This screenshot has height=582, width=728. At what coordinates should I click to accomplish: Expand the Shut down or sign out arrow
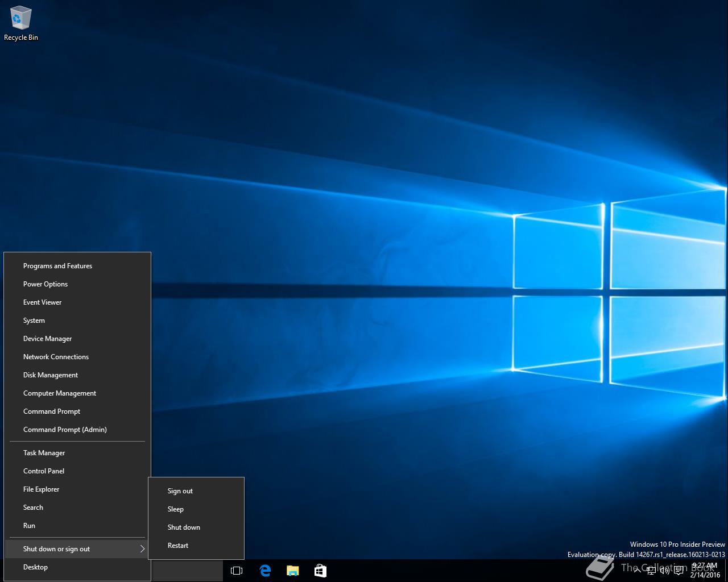click(x=142, y=549)
